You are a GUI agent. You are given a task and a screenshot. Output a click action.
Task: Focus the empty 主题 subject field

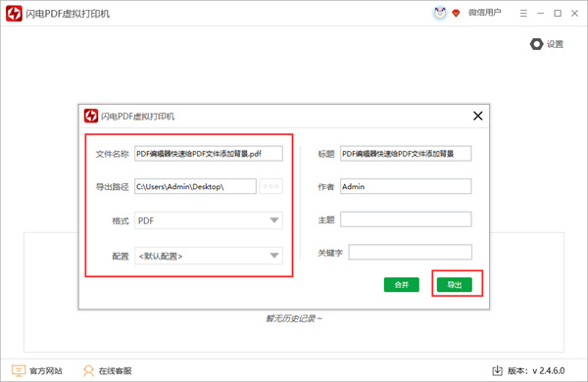click(x=406, y=219)
